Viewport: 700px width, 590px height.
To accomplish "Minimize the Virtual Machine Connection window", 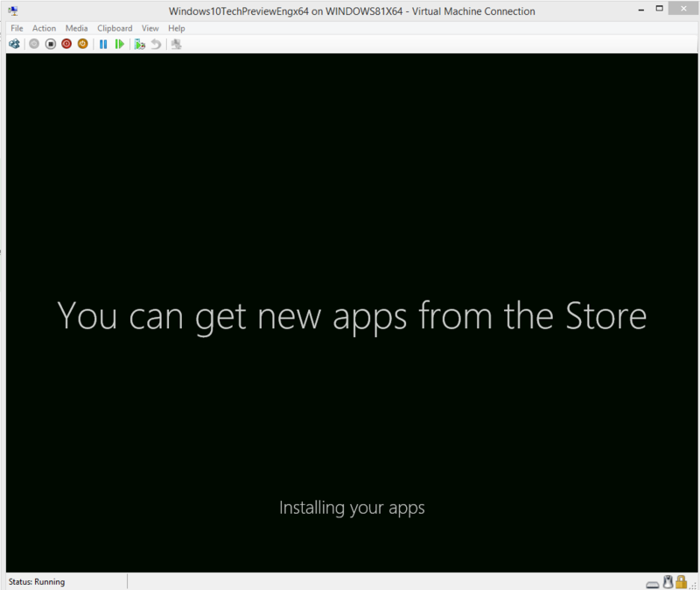I will point(641,9).
